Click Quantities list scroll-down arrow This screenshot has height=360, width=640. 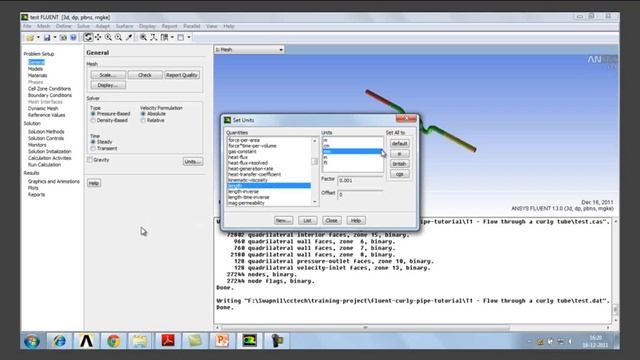pos(314,202)
